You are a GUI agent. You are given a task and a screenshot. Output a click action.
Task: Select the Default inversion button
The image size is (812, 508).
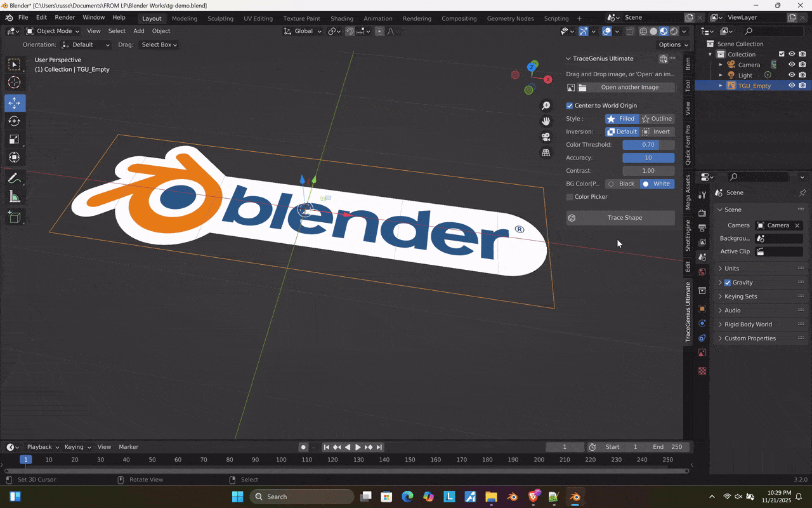point(622,131)
